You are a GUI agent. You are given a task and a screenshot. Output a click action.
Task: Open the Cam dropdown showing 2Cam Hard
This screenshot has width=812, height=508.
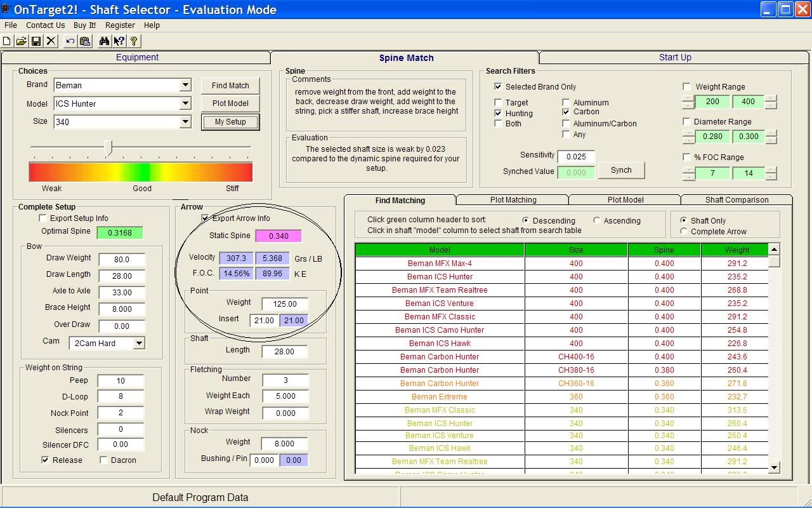click(138, 343)
